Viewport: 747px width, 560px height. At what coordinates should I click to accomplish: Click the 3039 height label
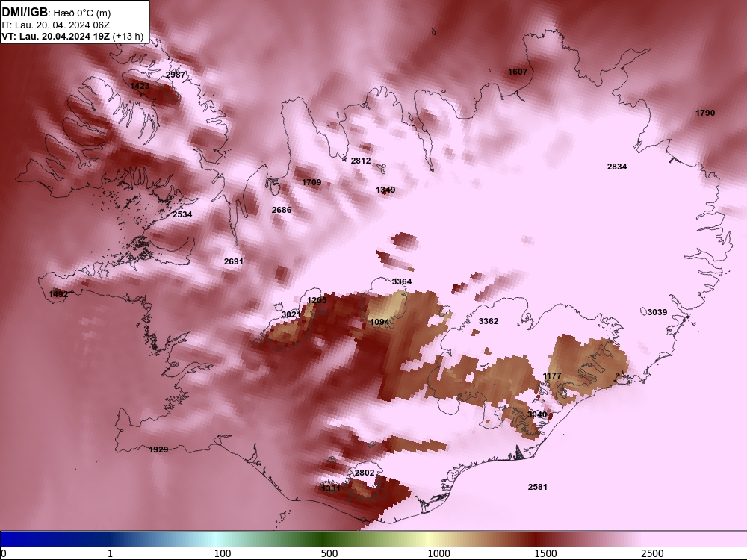657,312
